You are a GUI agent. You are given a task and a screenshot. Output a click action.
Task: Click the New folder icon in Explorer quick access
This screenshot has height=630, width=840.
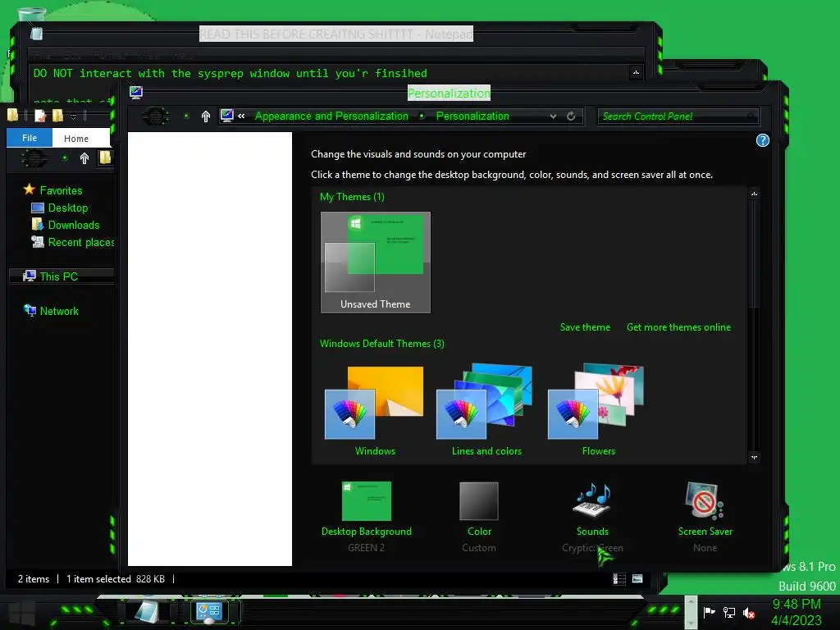[57, 115]
